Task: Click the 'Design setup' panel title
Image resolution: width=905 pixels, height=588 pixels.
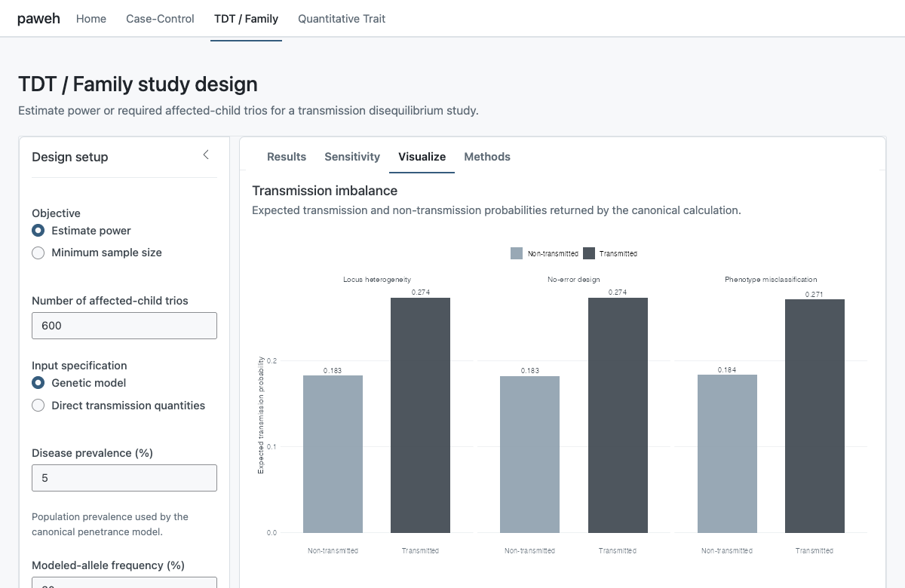Action: coord(70,157)
